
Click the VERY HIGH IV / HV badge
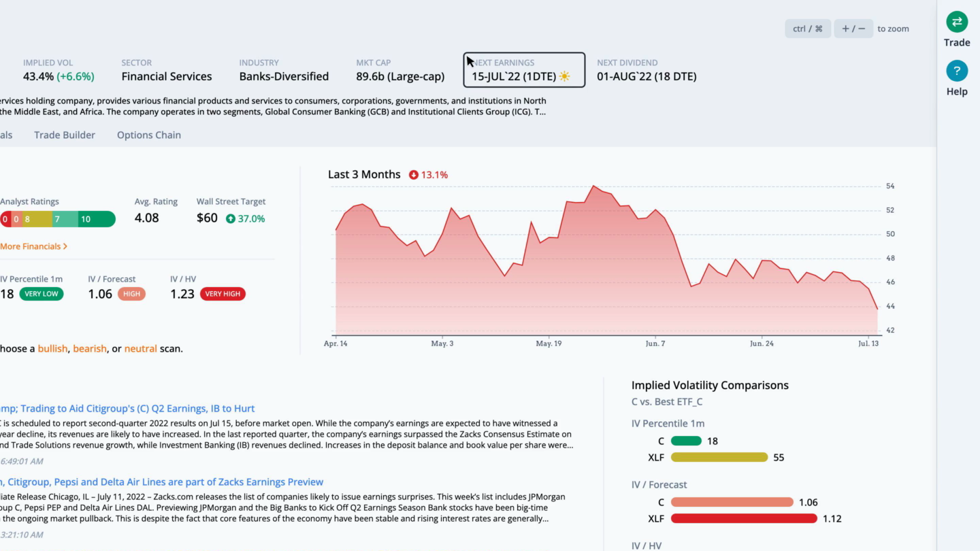(x=223, y=294)
